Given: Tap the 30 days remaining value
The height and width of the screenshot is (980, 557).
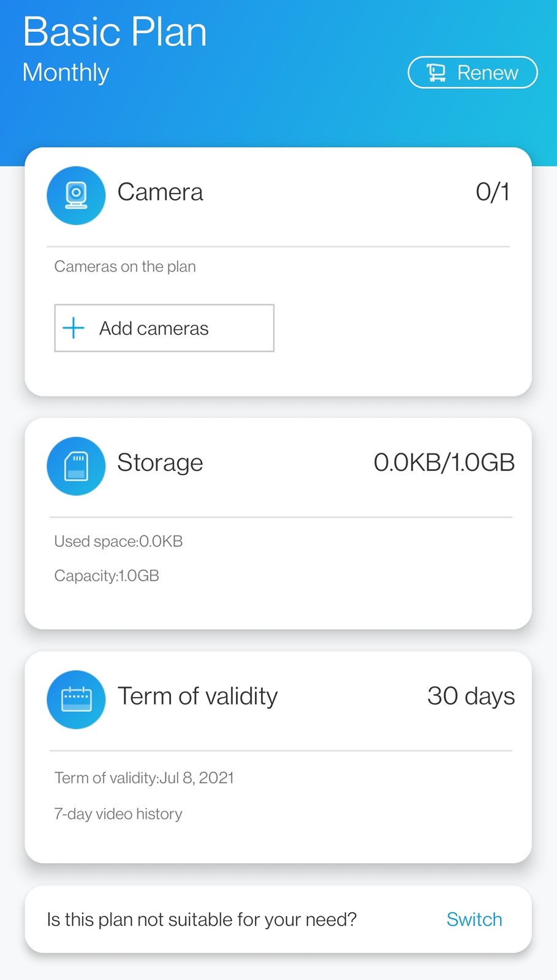Looking at the screenshot, I should (471, 696).
